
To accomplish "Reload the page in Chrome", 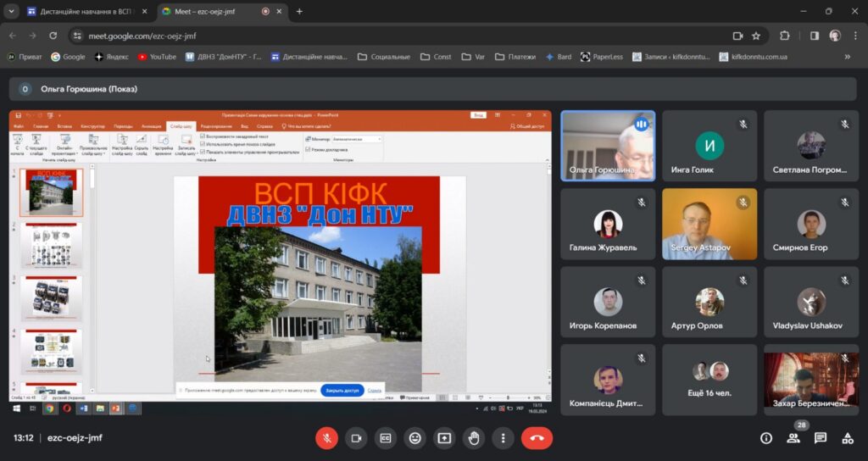I will pyautogui.click(x=53, y=36).
